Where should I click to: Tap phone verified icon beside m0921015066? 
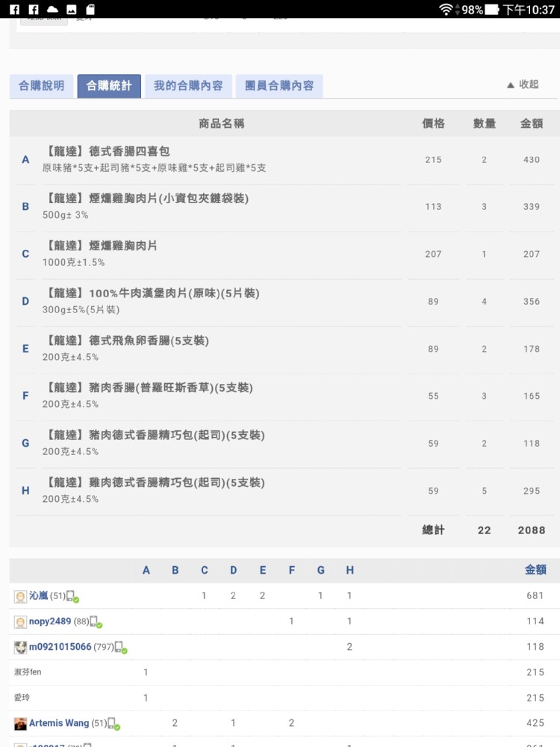tap(121, 648)
